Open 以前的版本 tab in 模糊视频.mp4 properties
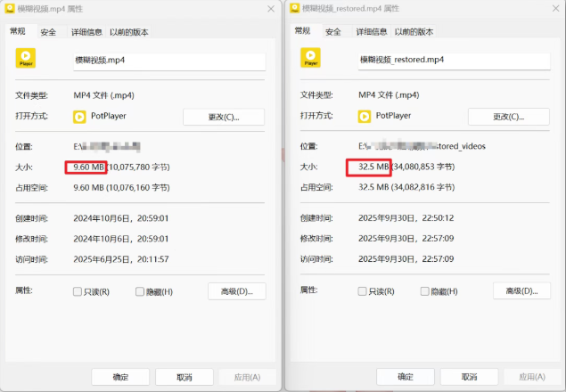The height and width of the screenshot is (392, 566). [x=129, y=32]
